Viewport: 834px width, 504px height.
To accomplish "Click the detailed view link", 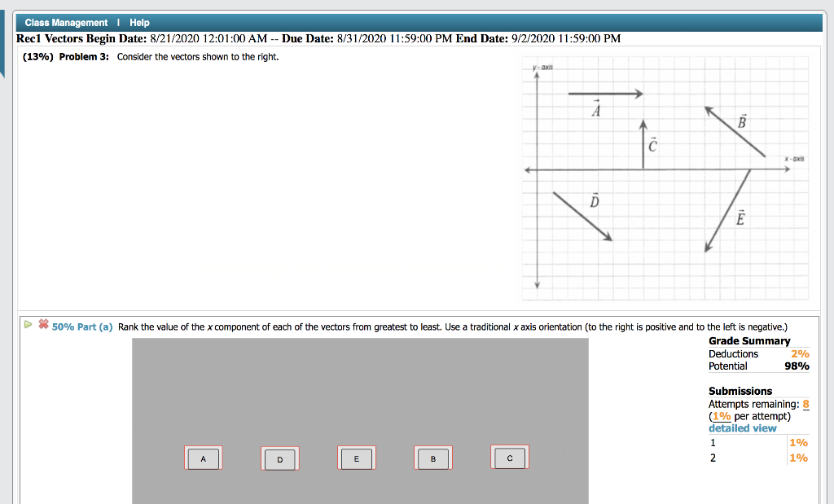I will pos(742,427).
